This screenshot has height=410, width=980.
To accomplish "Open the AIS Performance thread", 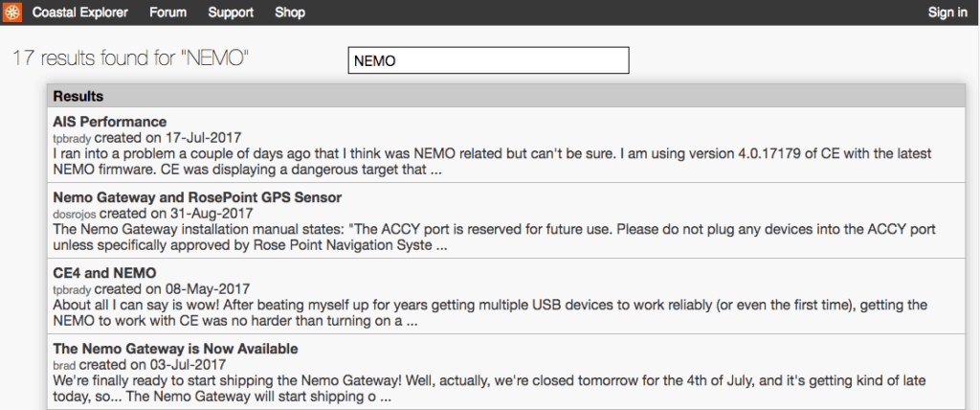I will coord(110,122).
